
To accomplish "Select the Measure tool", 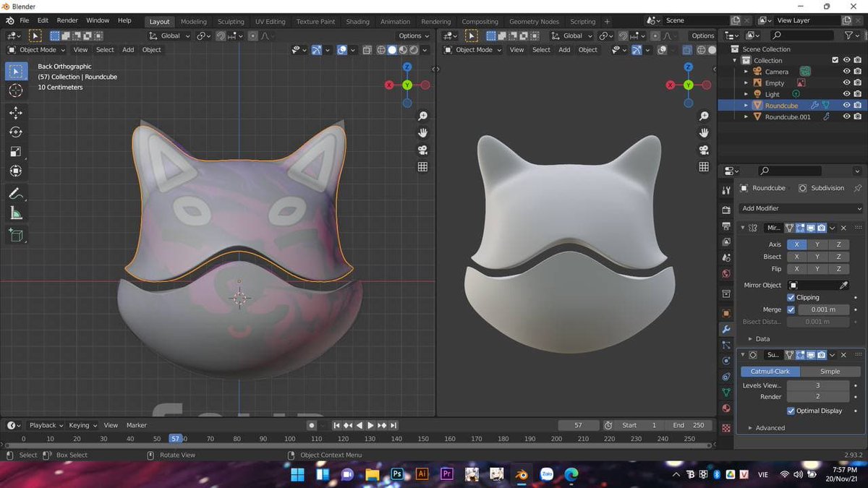I will pos(16,213).
